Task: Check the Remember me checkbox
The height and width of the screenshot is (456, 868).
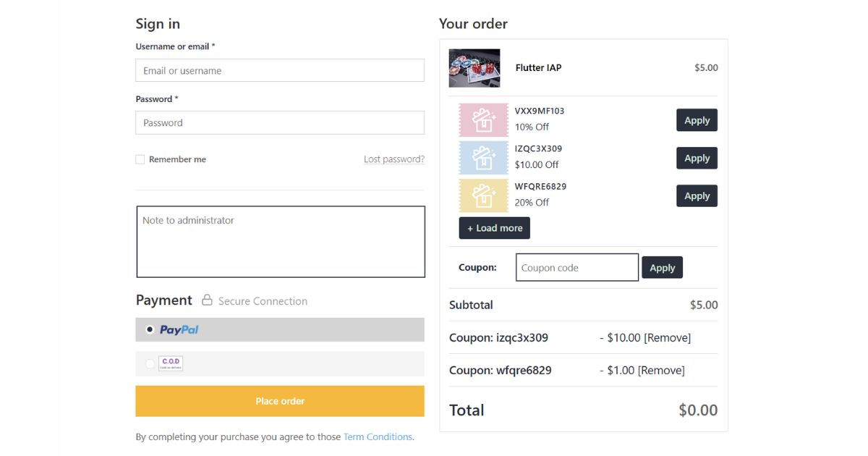Action: point(140,159)
